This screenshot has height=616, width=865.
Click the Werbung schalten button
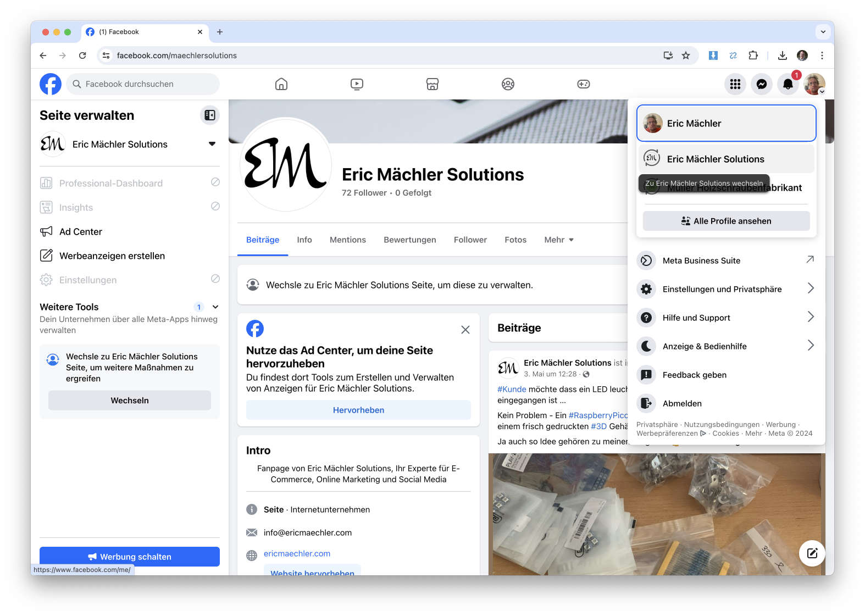[x=130, y=557]
